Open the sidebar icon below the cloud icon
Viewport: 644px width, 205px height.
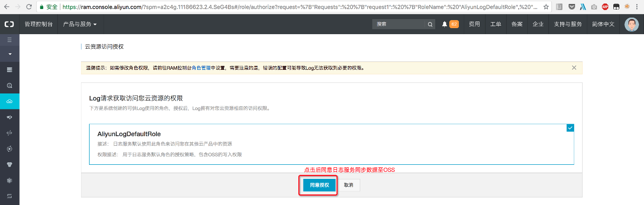click(10, 117)
